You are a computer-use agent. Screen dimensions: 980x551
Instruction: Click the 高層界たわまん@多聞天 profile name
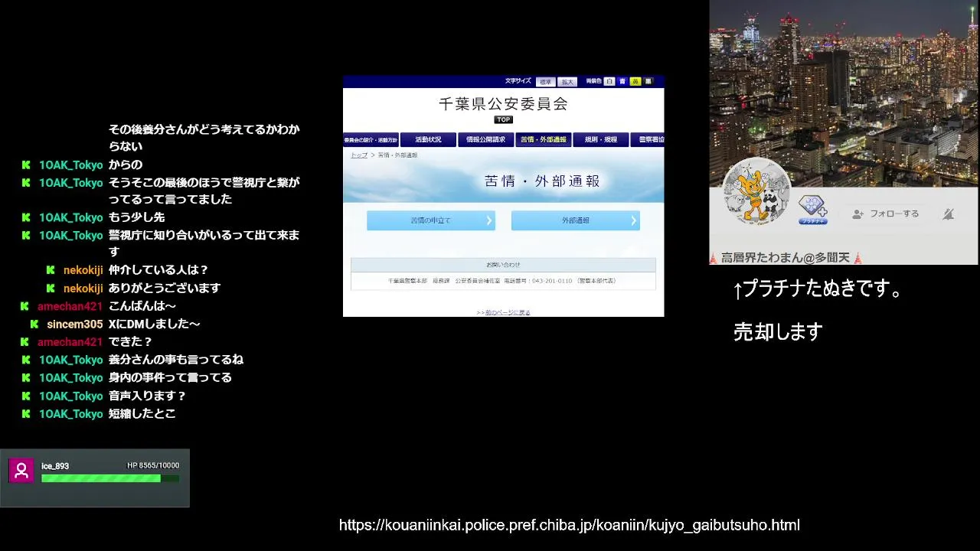coord(786,258)
